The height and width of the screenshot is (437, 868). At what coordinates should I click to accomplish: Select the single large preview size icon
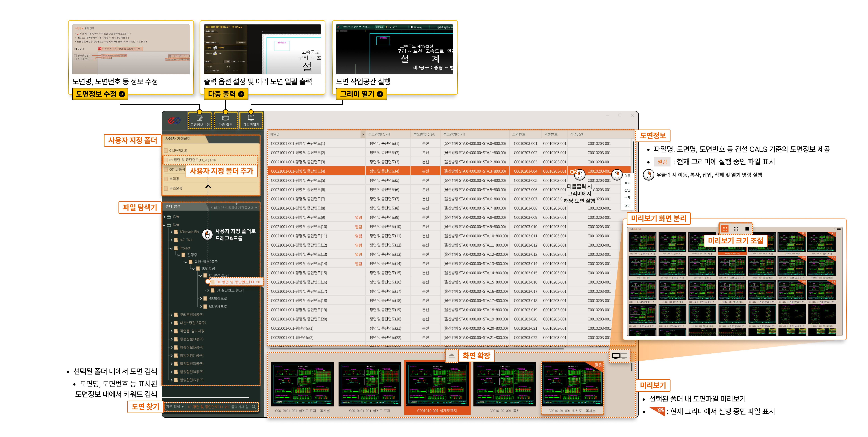point(747,229)
